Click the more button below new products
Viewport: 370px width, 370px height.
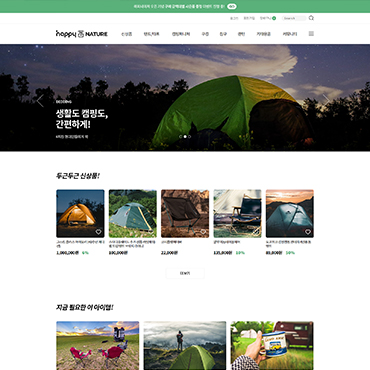click(185, 273)
